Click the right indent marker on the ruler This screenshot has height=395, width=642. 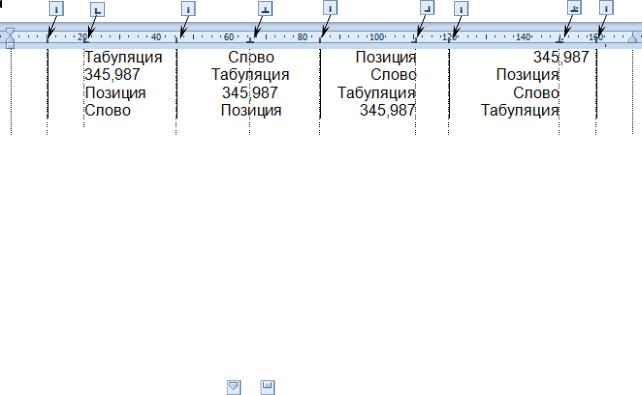tap(633, 38)
